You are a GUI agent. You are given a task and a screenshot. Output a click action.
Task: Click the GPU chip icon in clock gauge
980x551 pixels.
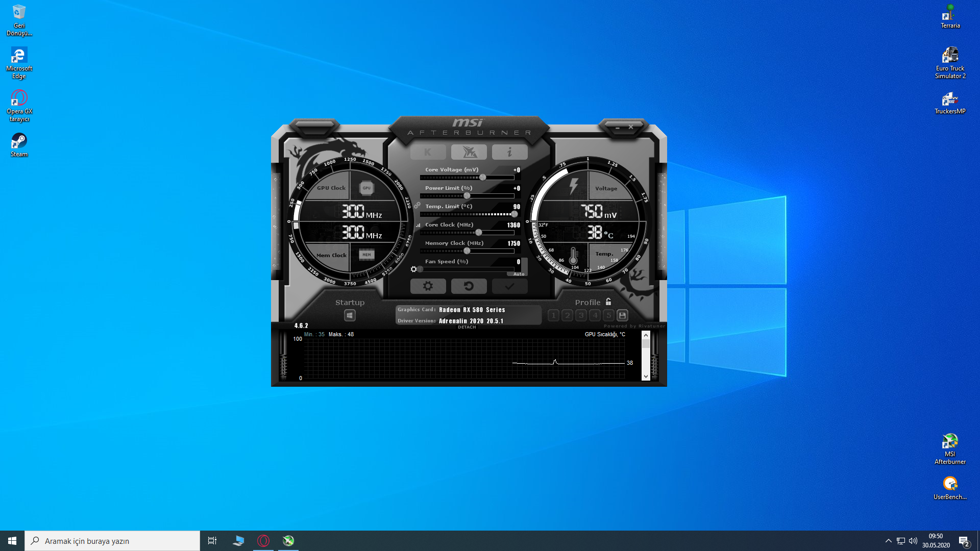point(366,188)
